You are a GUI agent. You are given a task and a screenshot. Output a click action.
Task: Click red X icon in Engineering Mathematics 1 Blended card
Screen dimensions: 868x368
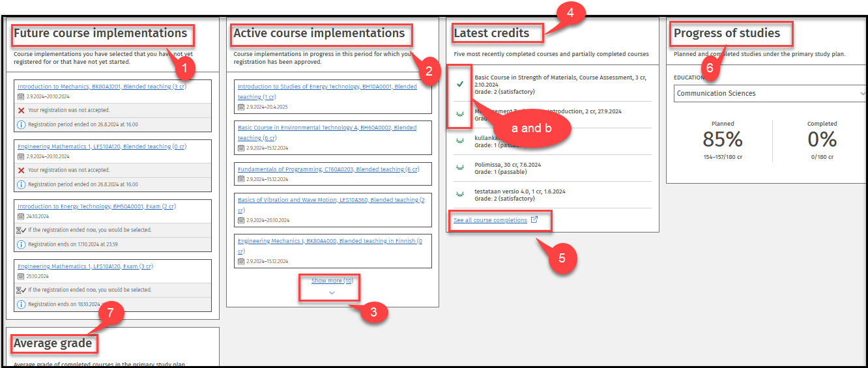pos(22,171)
